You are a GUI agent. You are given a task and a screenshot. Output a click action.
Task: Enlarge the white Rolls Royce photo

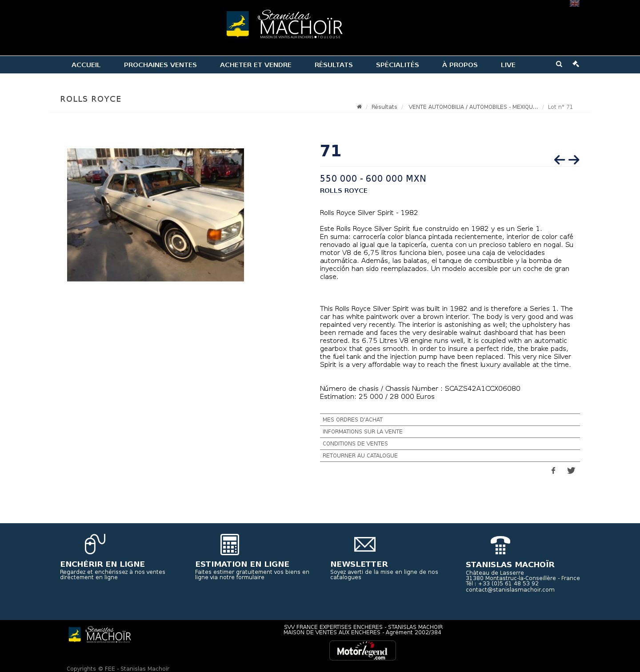pos(156,215)
